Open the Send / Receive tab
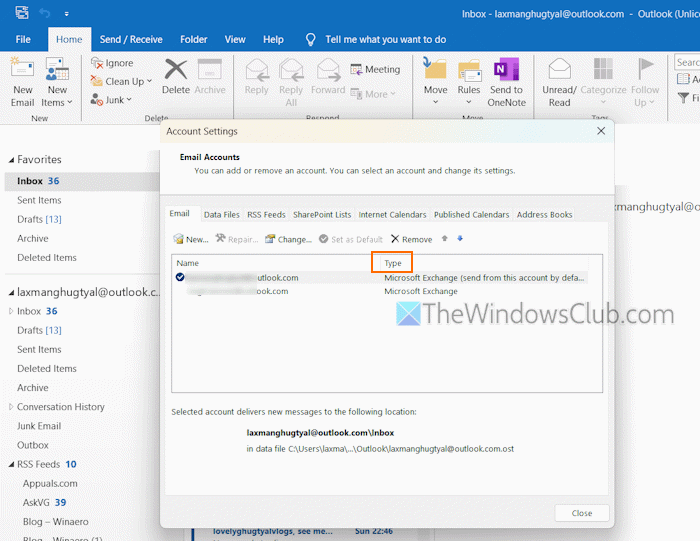This screenshot has width=700, height=541. (131, 39)
